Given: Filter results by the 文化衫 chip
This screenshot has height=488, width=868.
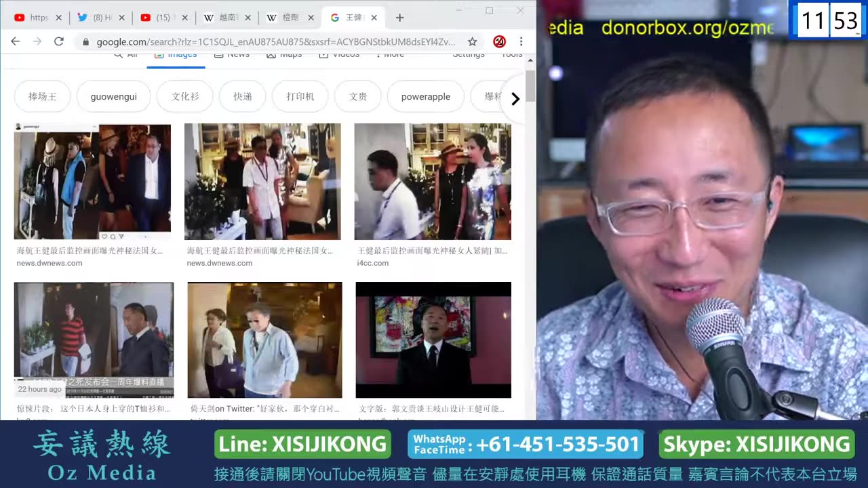Looking at the screenshot, I should pyautogui.click(x=185, y=96).
